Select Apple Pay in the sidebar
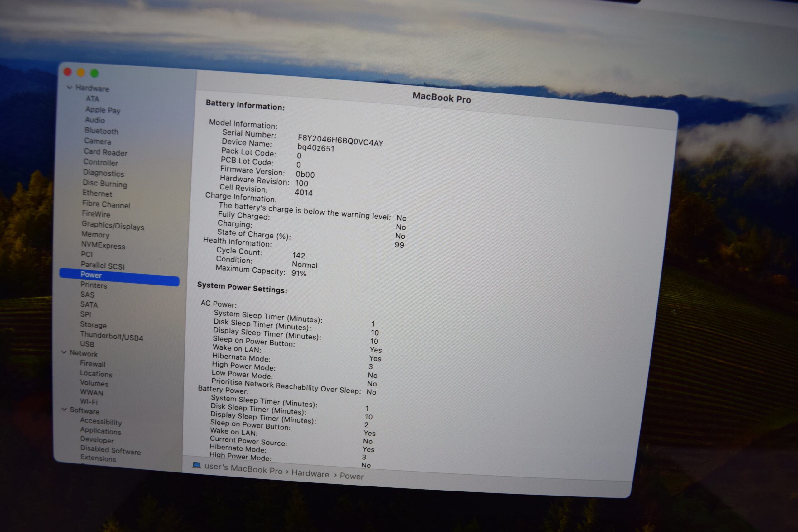Screen dimensions: 798x532 pyautogui.click(x=103, y=110)
